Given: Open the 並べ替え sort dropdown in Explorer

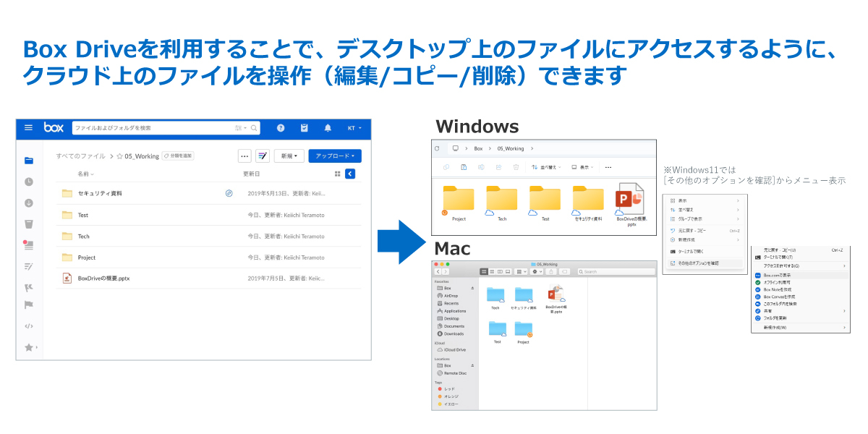Looking at the screenshot, I should click(x=548, y=167).
